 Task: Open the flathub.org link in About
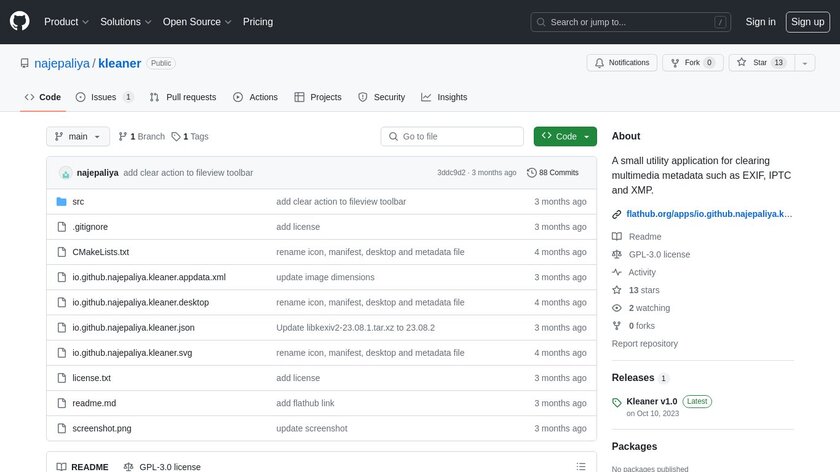coord(708,214)
